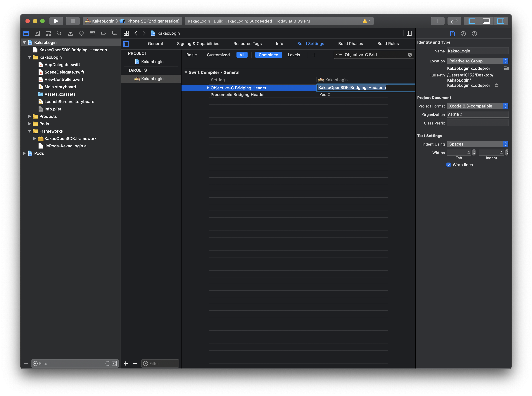Toggle the Wrap lines checkbox
Image resolution: width=532 pixels, height=396 pixels.
click(x=449, y=165)
